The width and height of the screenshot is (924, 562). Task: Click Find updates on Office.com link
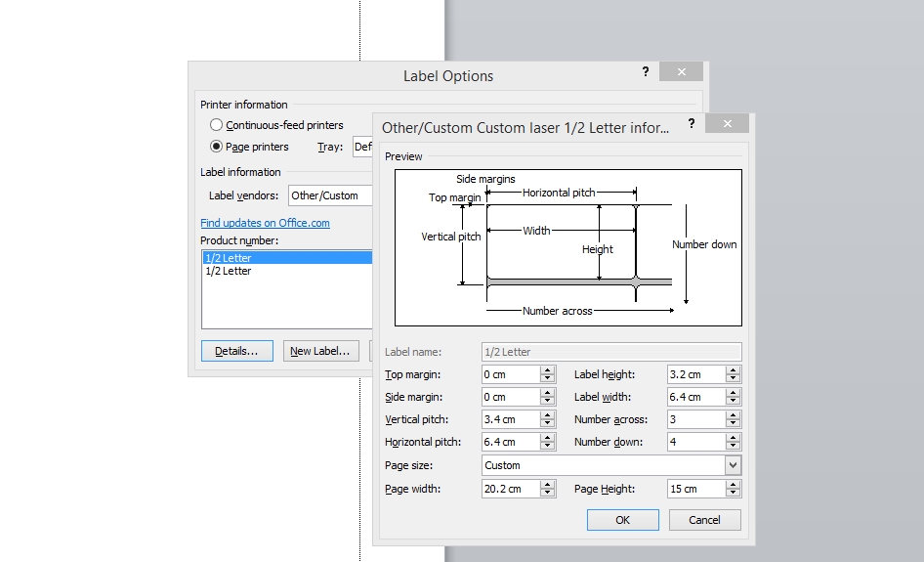point(265,223)
